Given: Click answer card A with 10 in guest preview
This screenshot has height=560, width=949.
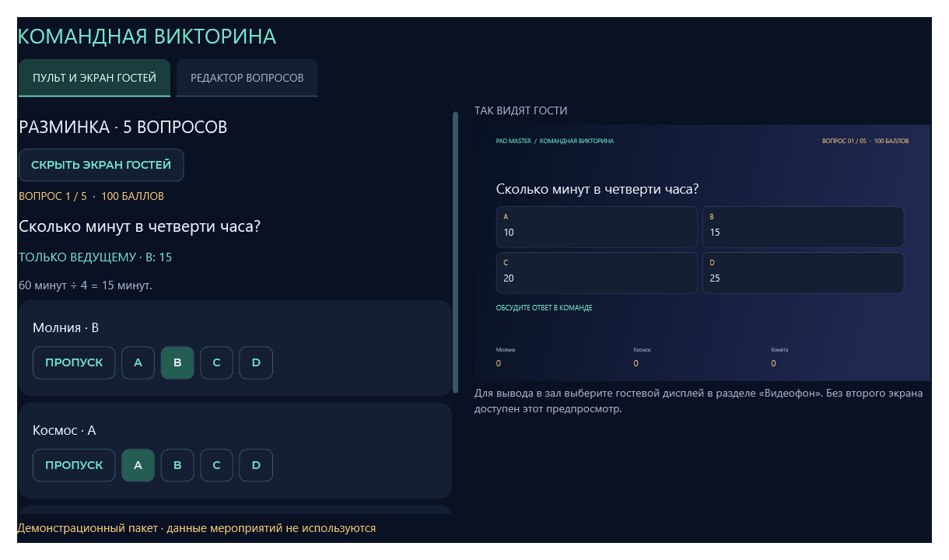Looking at the screenshot, I should [x=597, y=226].
